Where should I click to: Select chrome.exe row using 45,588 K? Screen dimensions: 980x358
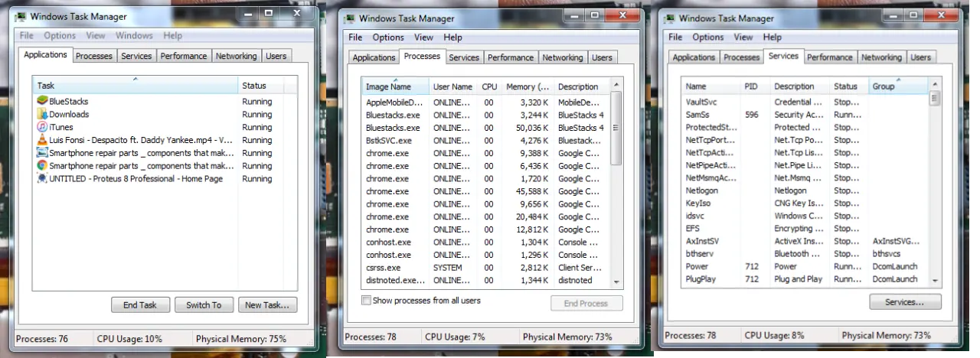click(486, 191)
